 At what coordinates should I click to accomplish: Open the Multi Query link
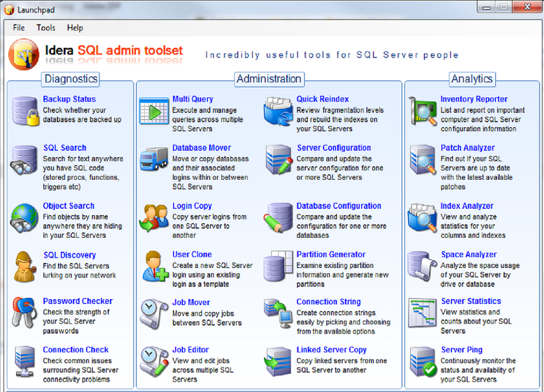[193, 99]
